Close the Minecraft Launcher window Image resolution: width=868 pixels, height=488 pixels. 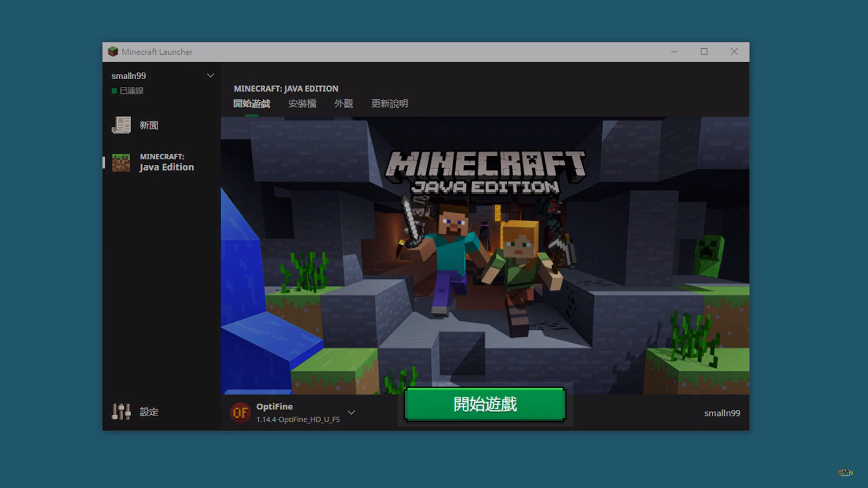pyautogui.click(x=734, y=52)
